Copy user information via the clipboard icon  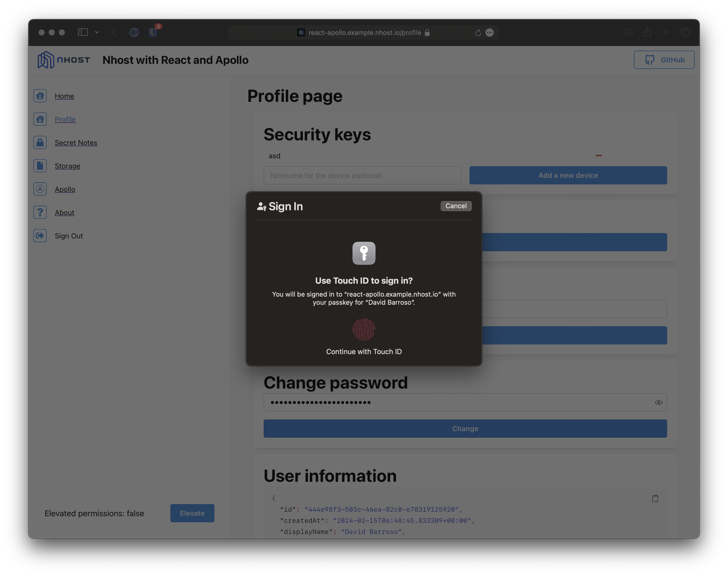coord(655,498)
